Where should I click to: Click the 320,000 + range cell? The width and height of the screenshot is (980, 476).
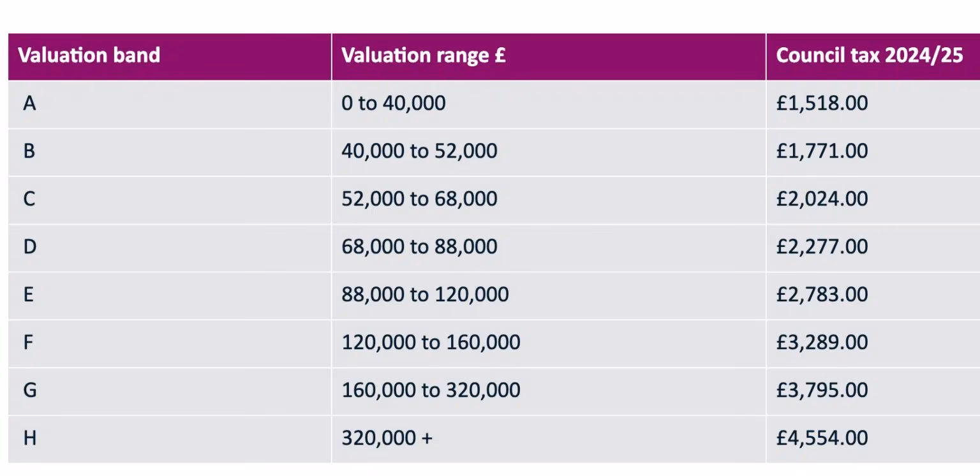coord(387,438)
